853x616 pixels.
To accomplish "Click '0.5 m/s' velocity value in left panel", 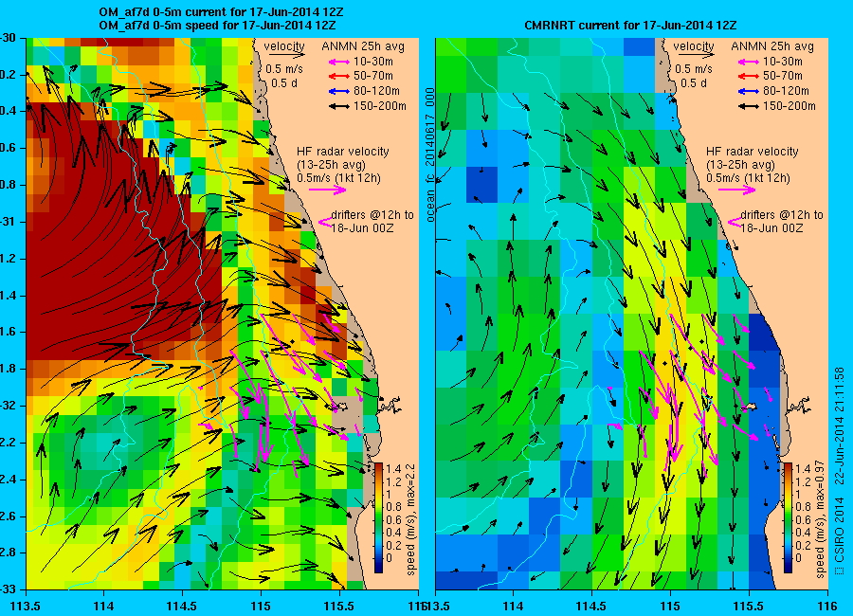I will tap(284, 69).
